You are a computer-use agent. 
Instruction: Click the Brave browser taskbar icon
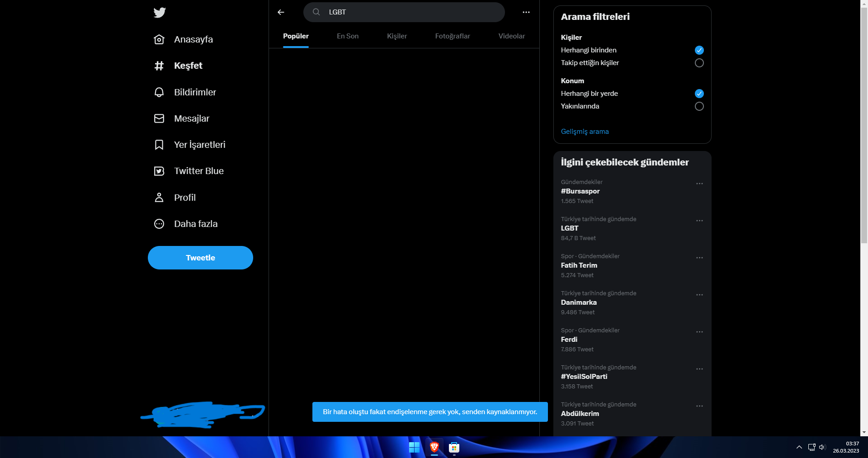tap(434, 447)
